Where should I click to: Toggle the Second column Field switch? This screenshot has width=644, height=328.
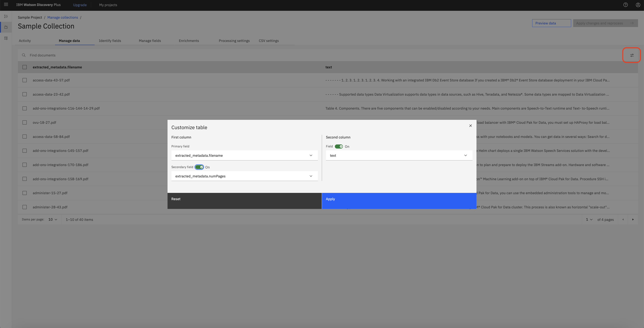tap(339, 146)
